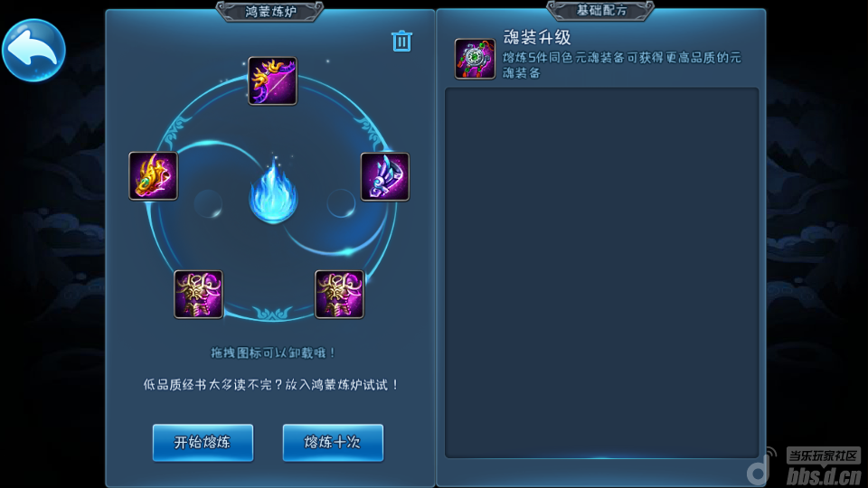Screen dimensions: 868x488
Task: Select the bottom-left chest armor item
Action: tap(199, 295)
